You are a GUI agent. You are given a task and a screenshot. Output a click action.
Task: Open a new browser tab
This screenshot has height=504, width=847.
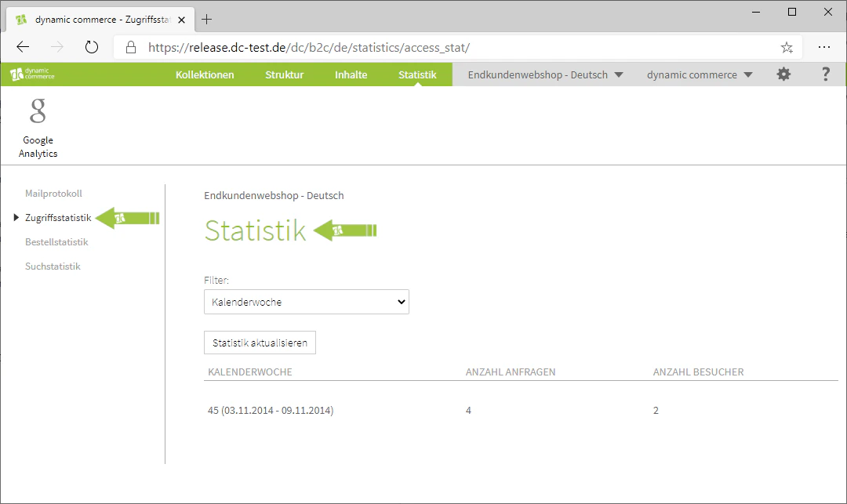point(206,20)
